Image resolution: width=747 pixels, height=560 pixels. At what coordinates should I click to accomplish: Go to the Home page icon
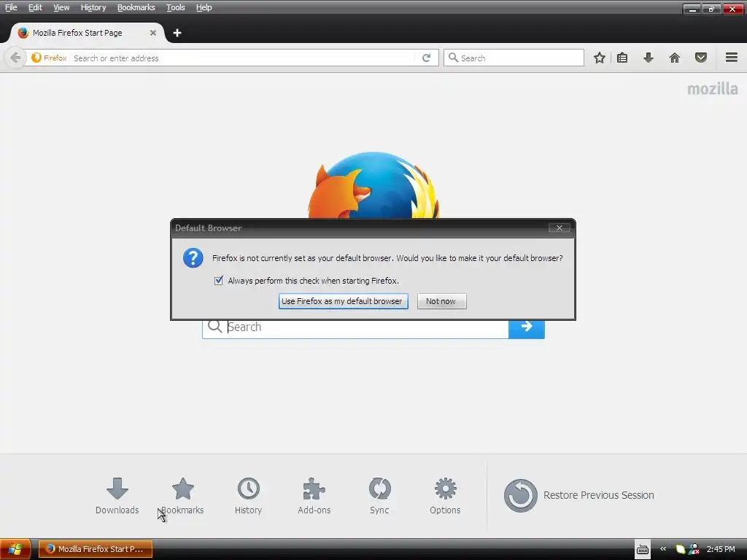(675, 58)
